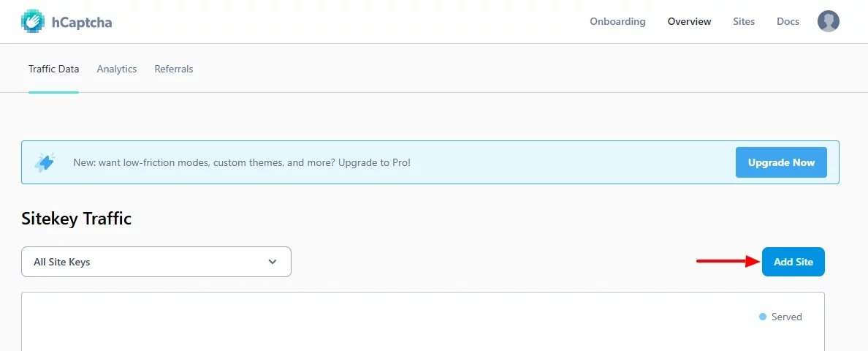Click the Sitekey Traffic heading
Viewport: 868px width, 351px height.
pos(77,218)
